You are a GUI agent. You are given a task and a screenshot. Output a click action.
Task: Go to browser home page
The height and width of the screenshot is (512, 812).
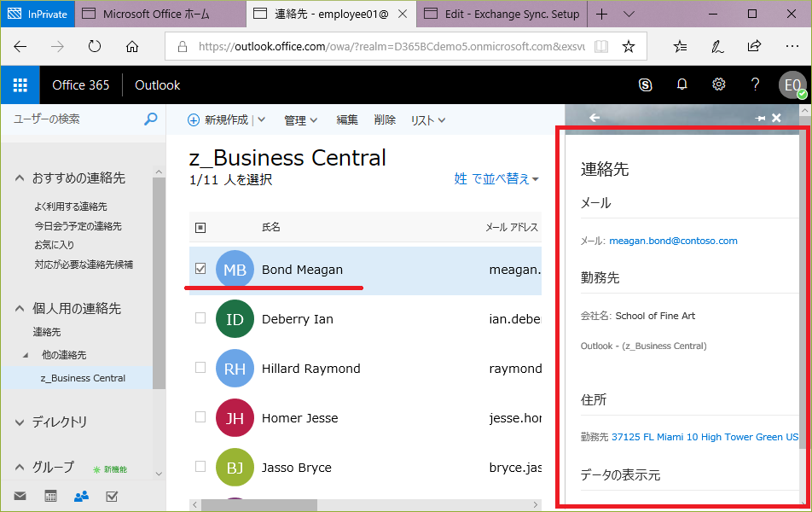click(x=132, y=47)
